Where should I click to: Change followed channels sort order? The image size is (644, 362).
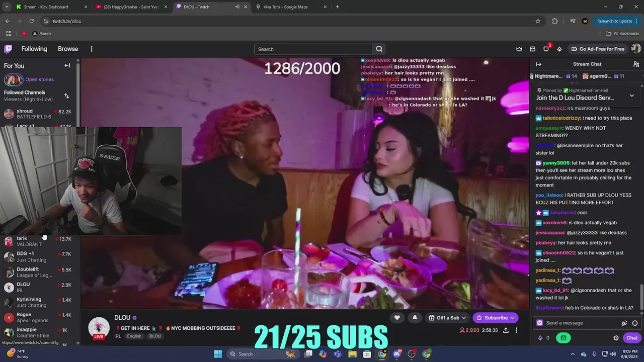[x=66, y=96]
